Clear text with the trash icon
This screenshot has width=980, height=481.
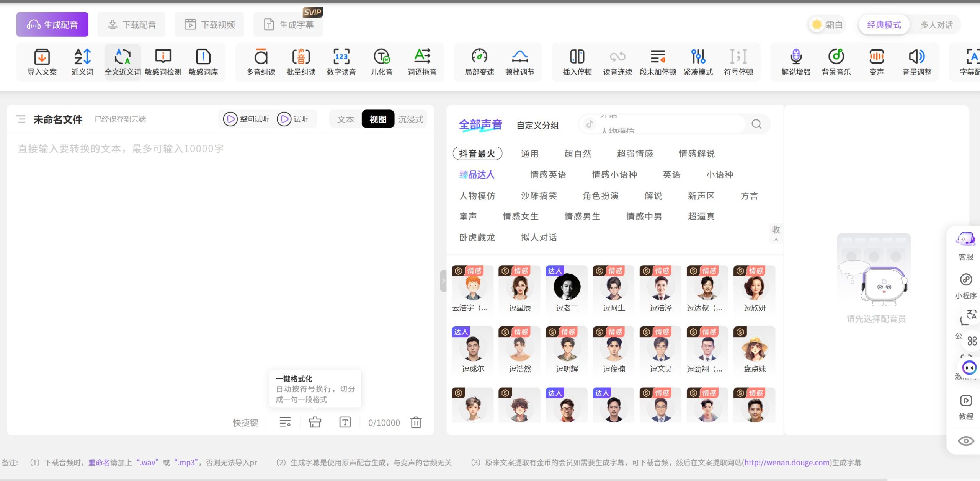[x=416, y=422]
